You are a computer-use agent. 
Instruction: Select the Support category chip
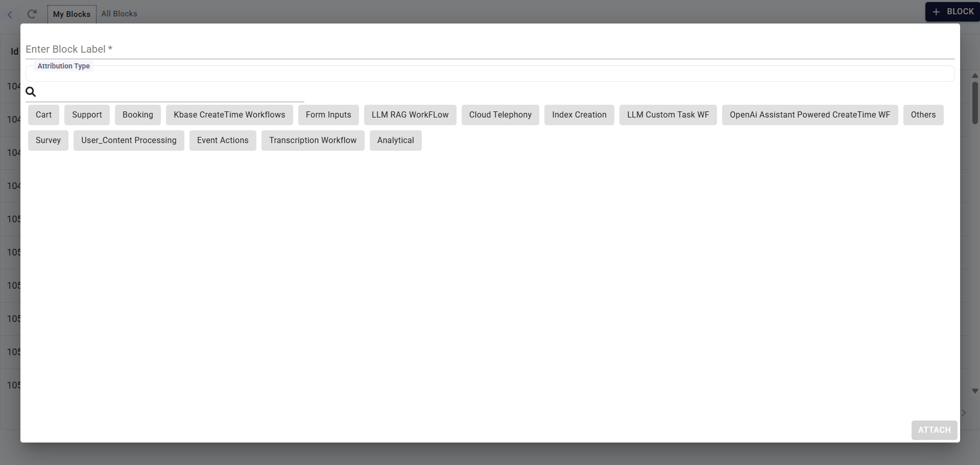pos(87,115)
